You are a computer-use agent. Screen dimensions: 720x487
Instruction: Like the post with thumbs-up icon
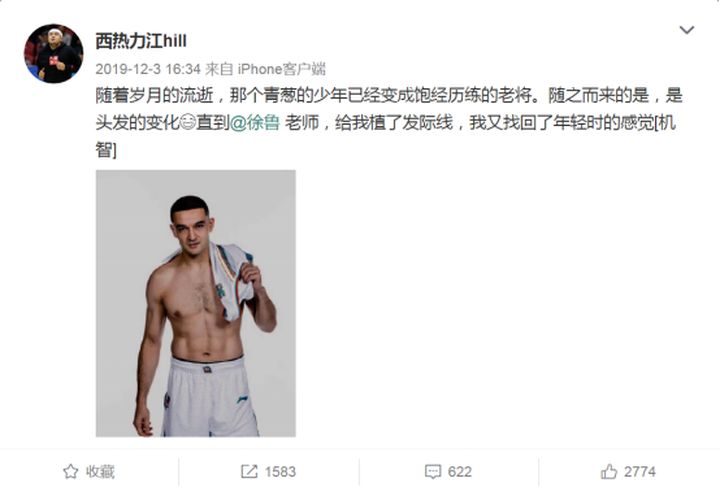tap(609, 471)
